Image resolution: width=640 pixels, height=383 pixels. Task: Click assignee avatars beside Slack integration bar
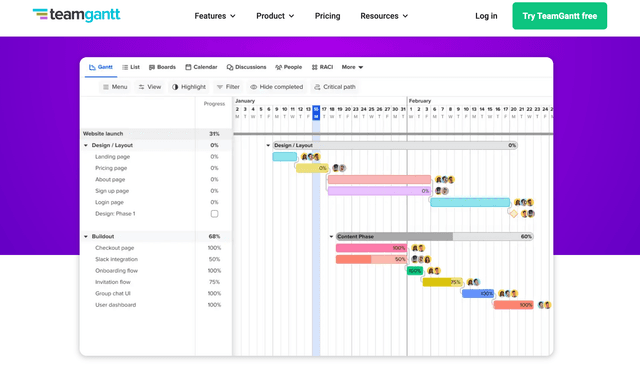(421, 259)
